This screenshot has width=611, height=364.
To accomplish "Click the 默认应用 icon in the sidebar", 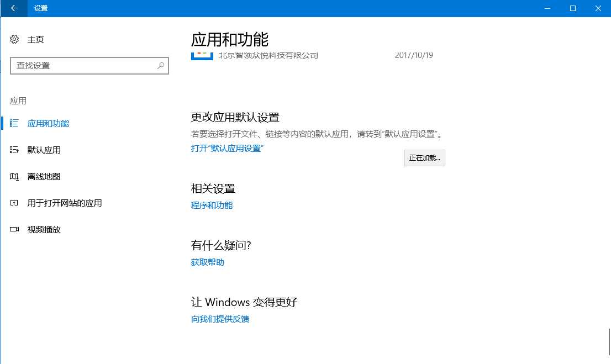I will click(x=14, y=150).
